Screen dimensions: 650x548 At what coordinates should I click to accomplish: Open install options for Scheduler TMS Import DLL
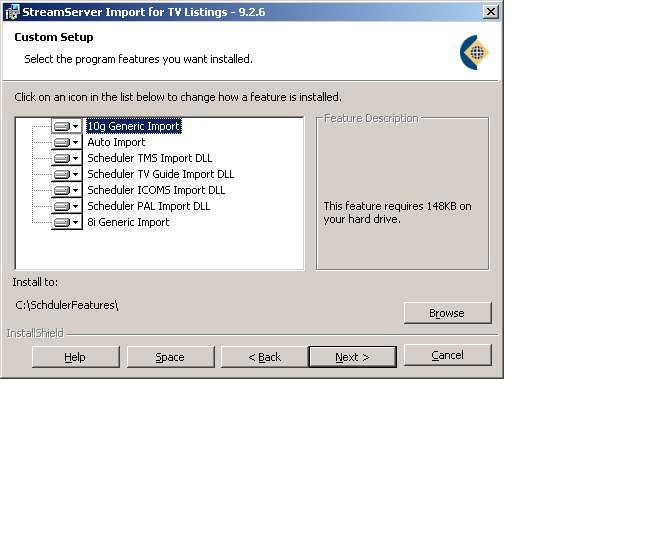click(x=67, y=158)
